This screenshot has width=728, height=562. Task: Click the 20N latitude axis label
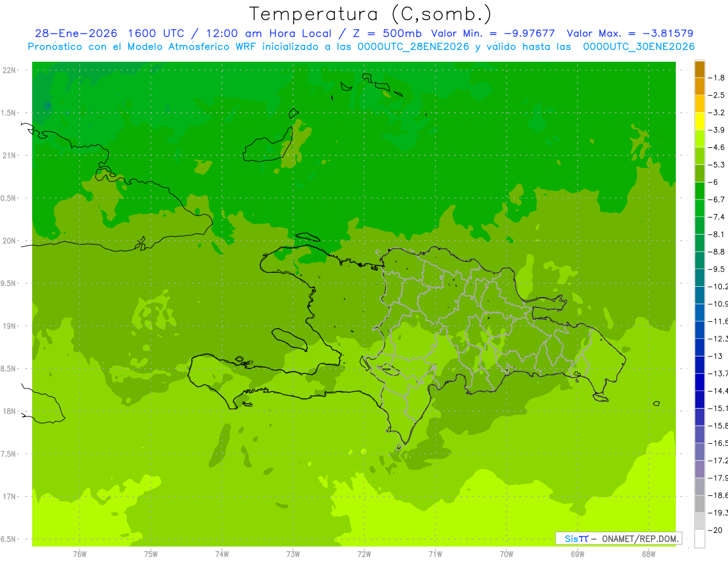(x=10, y=241)
